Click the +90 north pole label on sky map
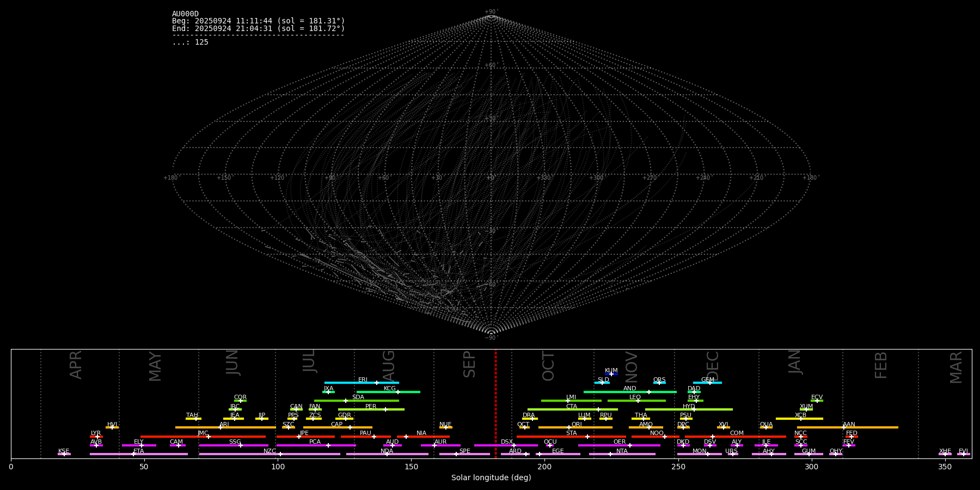 point(491,12)
